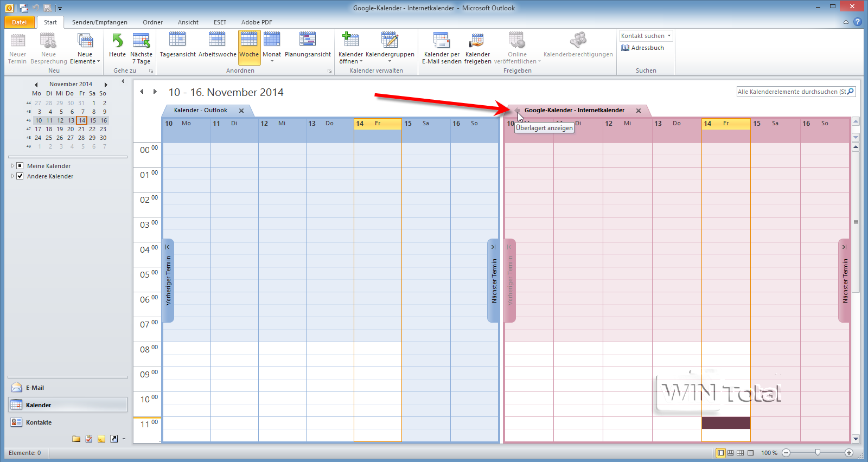Screen dimensions: 868x462
Task: Toggle the Meine Kalender checkbox
Action: pos(20,166)
